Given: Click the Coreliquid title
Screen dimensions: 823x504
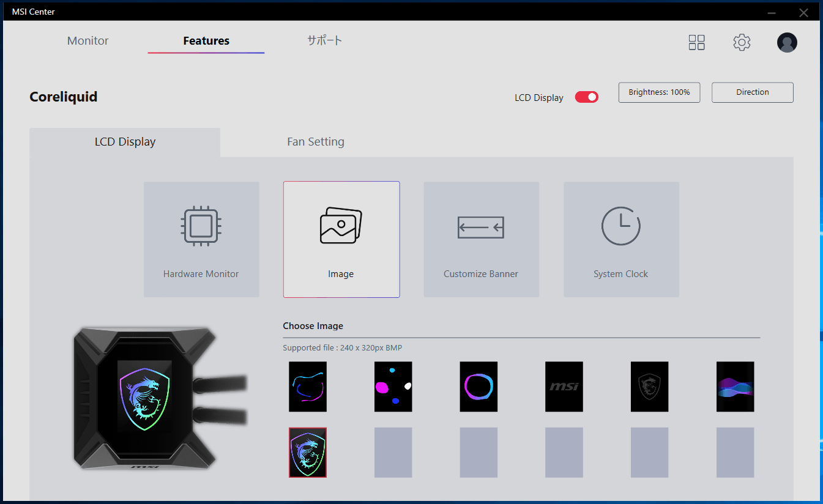Looking at the screenshot, I should pyautogui.click(x=64, y=97).
